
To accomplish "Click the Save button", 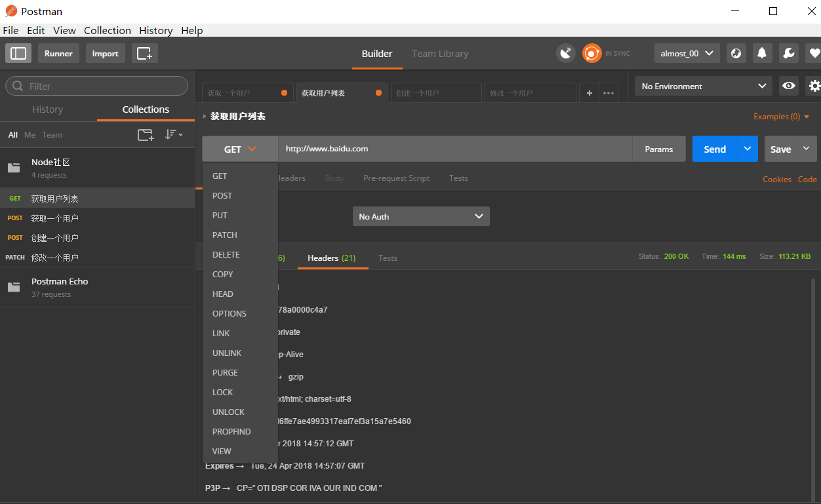I will [x=780, y=149].
